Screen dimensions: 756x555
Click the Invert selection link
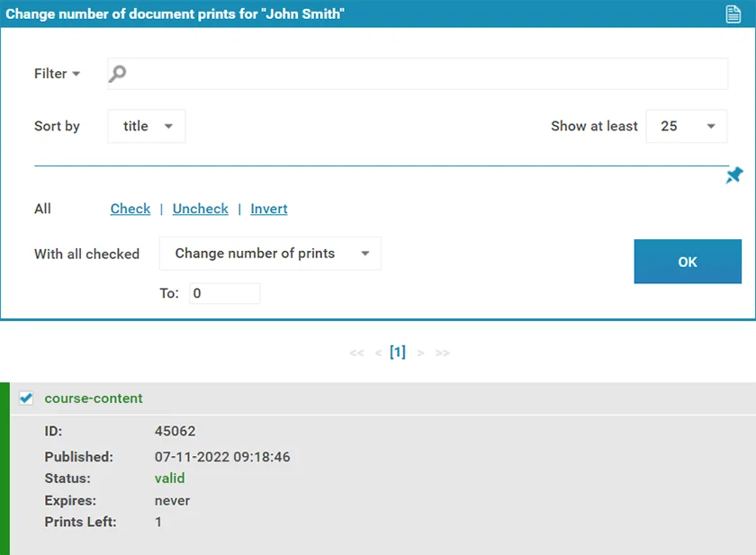[x=269, y=209]
